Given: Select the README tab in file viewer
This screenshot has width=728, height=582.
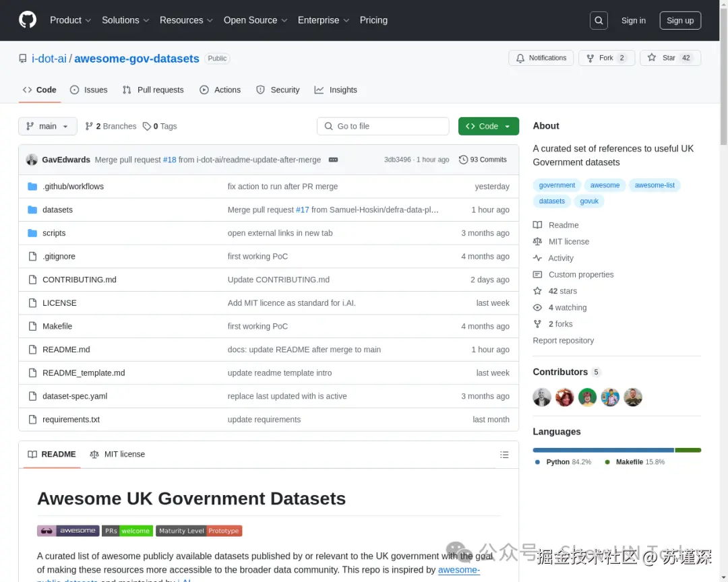Looking at the screenshot, I should [51, 455].
